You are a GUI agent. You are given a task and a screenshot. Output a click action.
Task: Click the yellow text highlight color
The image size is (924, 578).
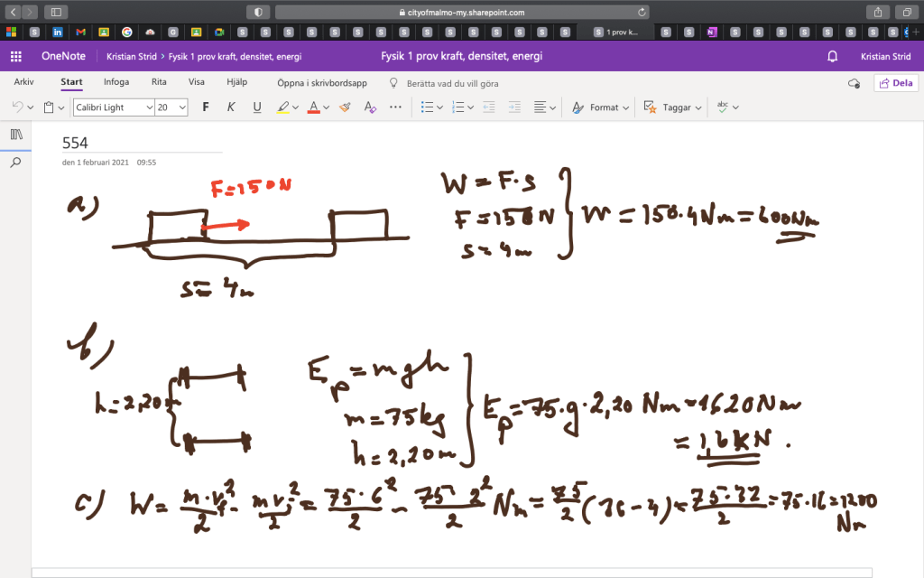[282, 107]
